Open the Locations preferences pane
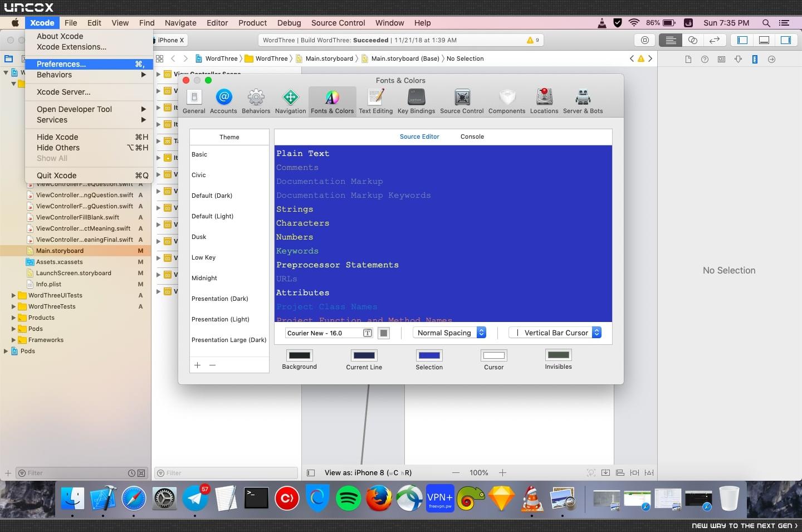Screen dimensions: 802x532 click(544, 101)
